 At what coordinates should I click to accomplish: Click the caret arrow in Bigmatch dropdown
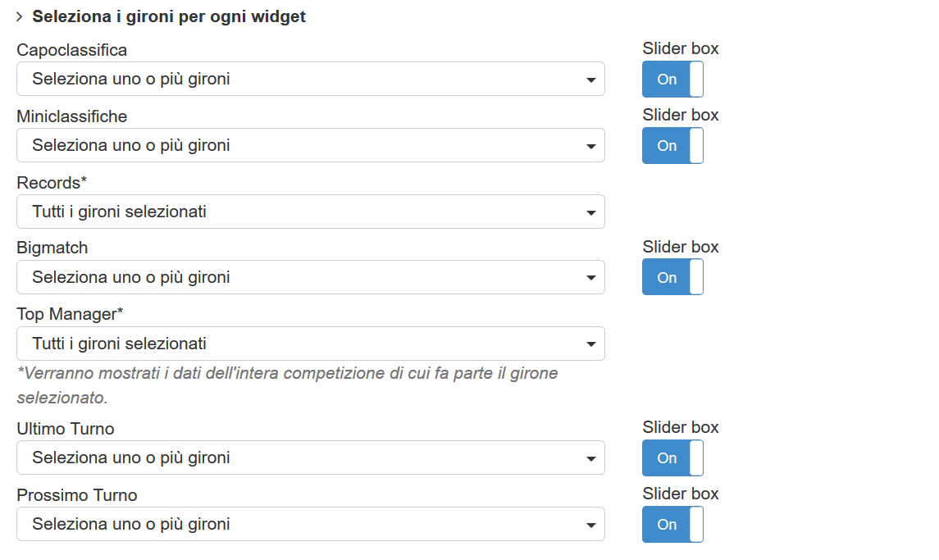click(x=591, y=279)
